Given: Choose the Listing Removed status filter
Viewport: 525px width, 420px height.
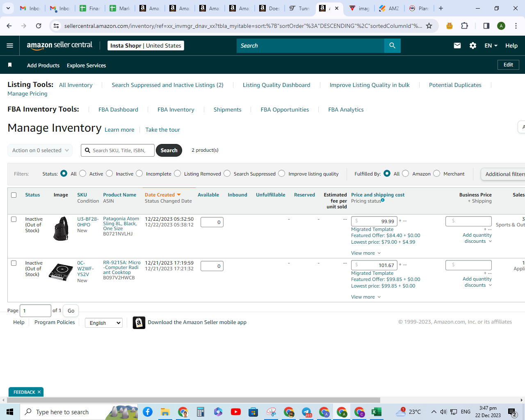Looking at the screenshot, I should (x=178, y=173).
